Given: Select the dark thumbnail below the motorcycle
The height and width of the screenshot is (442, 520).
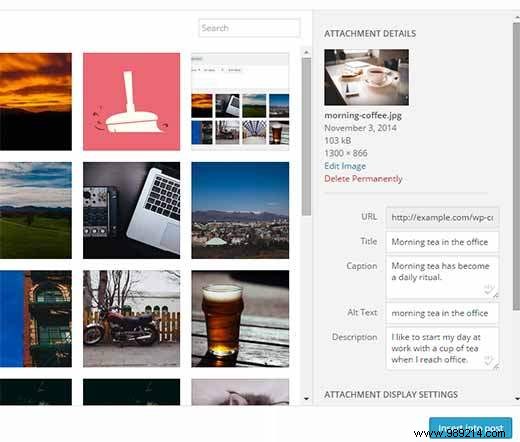Looking at the screenshot, I should pos(132,392).
